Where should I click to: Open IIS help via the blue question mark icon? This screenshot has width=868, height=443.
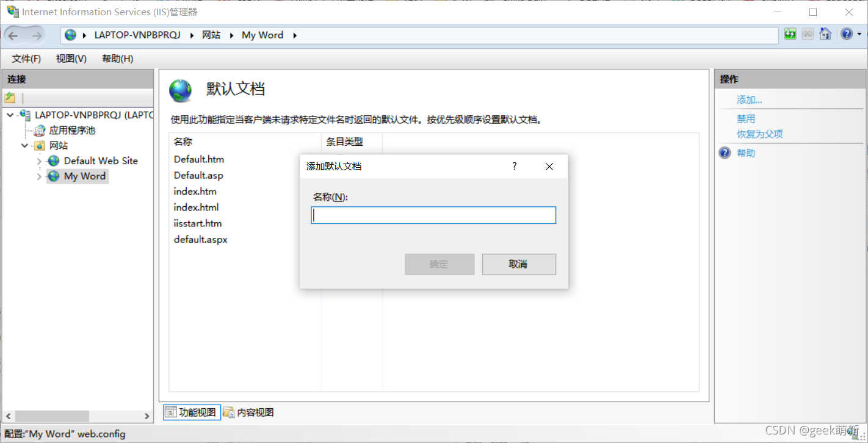coord(847,34)
